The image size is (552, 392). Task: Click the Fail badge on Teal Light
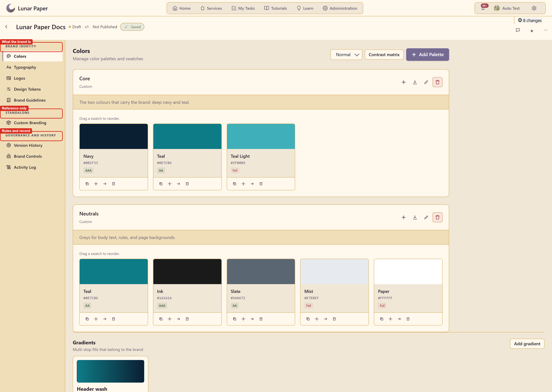[235, 170]
